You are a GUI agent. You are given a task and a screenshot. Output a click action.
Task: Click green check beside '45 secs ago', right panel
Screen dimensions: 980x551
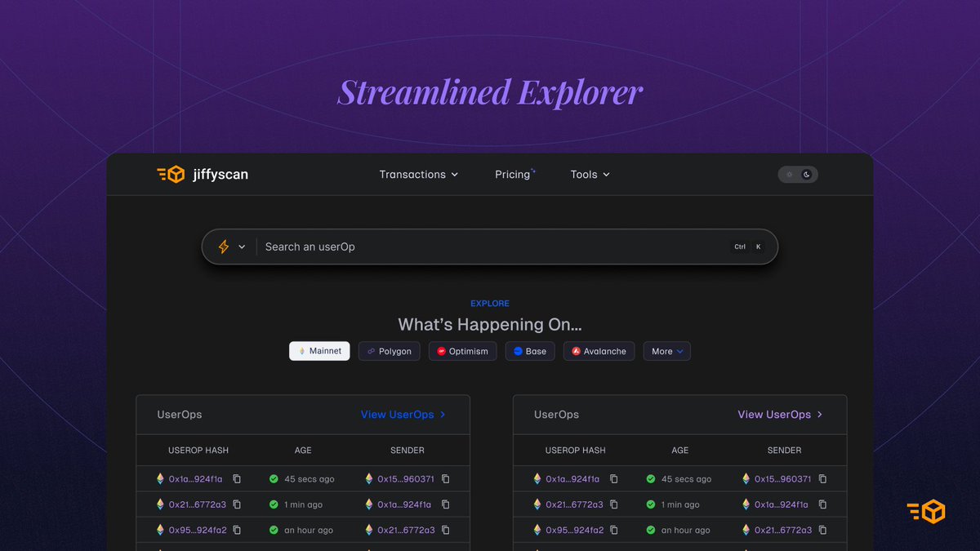(x=651, y=479)
